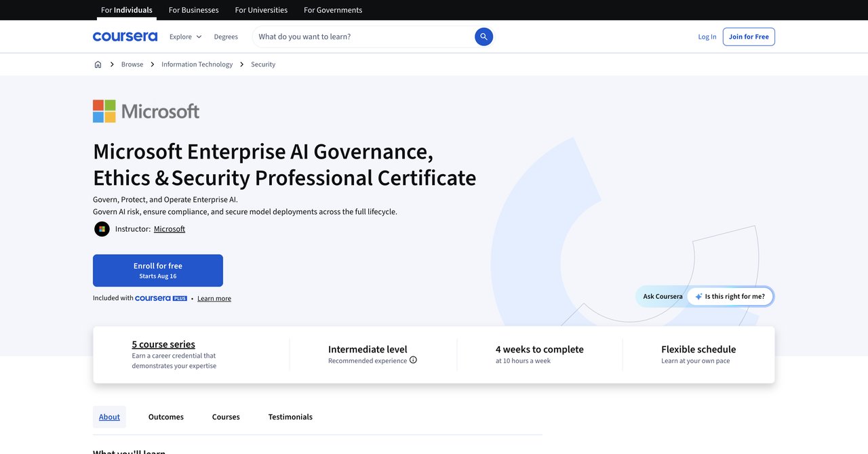Click the Ask Coursera button

(x=663, y=297)
